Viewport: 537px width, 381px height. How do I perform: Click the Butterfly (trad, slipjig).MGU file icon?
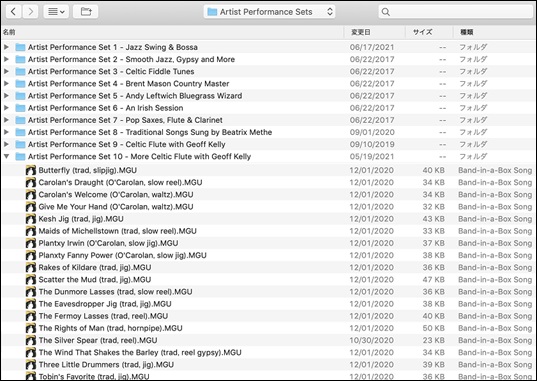coord(31,170)
